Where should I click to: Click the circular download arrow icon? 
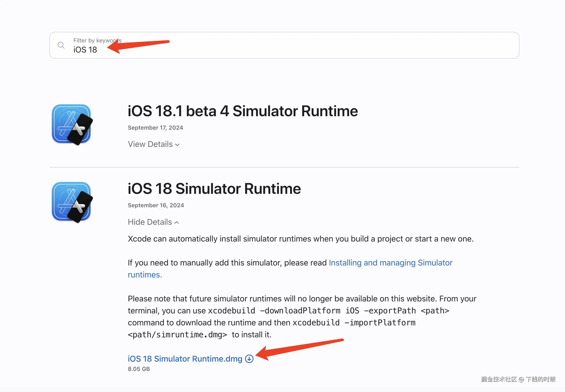(x=249, y=359)
